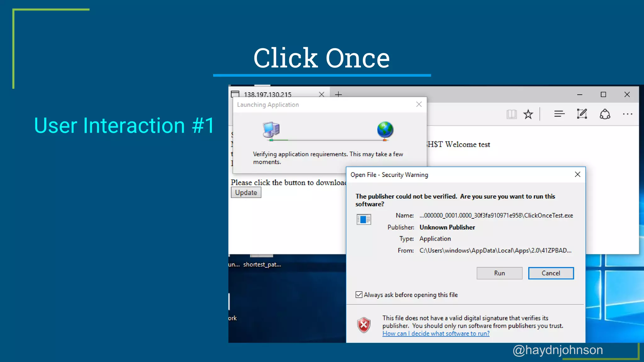
Task: Open Edge More actions ellipsis menu
Action: (628, 114)
